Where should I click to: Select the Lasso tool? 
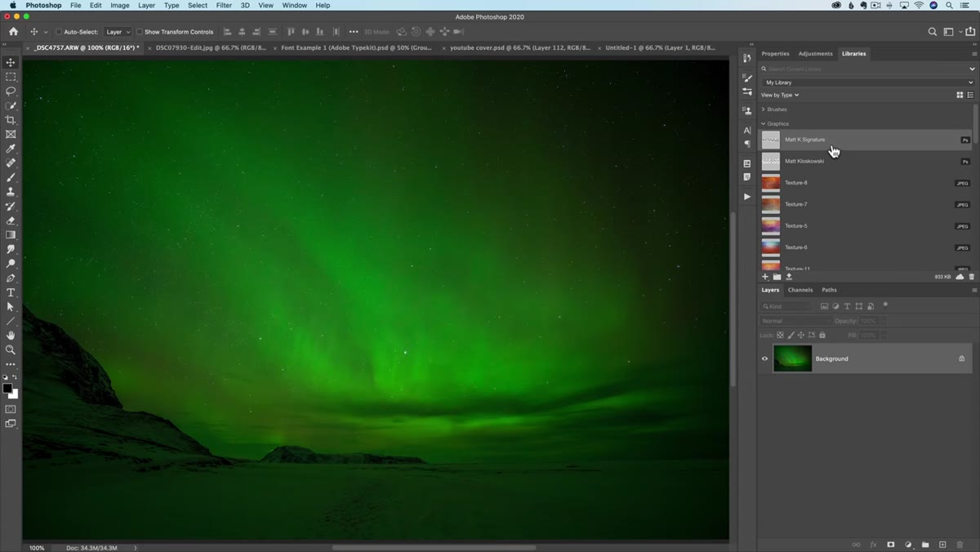tap(11, 91)
